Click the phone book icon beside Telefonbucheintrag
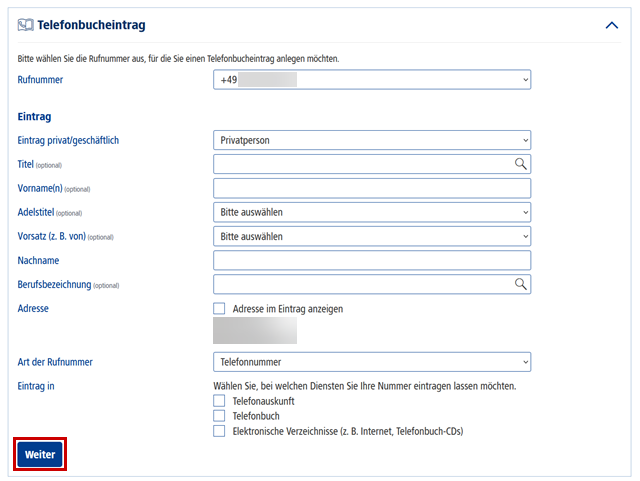 (25, 25)
